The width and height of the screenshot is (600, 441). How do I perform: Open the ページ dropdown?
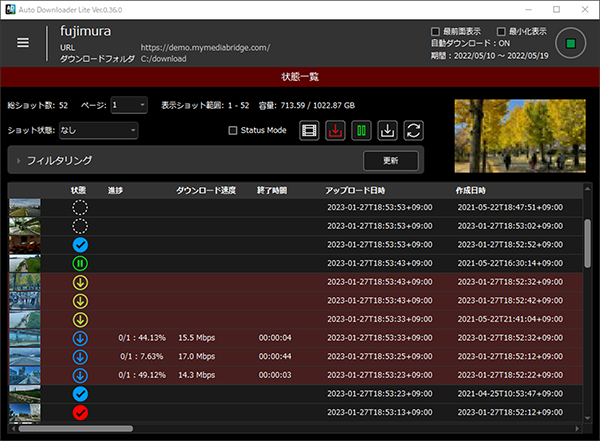click(129, 105)
